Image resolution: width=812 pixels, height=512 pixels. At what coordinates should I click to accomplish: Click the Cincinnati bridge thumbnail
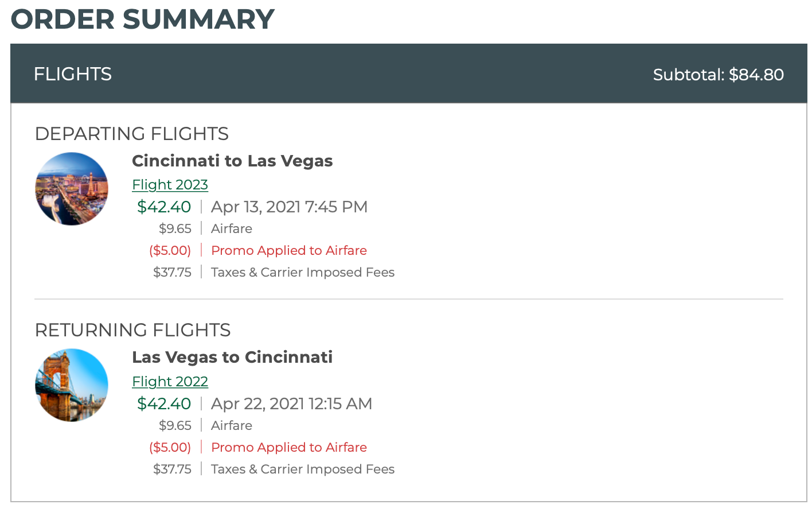tap(71, 385)
